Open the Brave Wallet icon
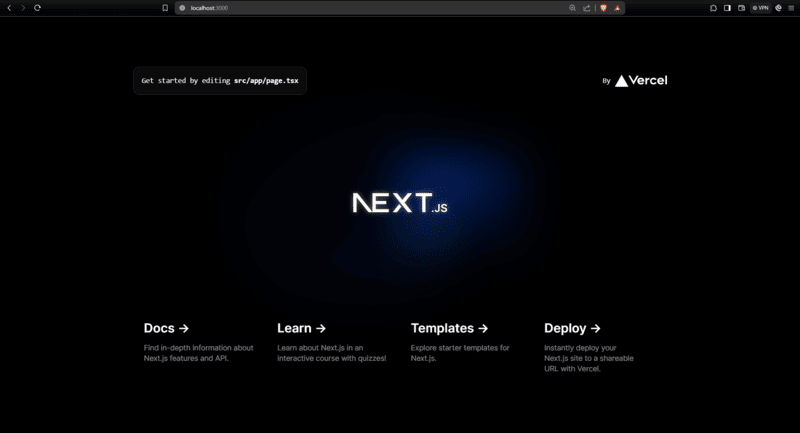Viewport: 800px width, 433px height. coord(741,8)
